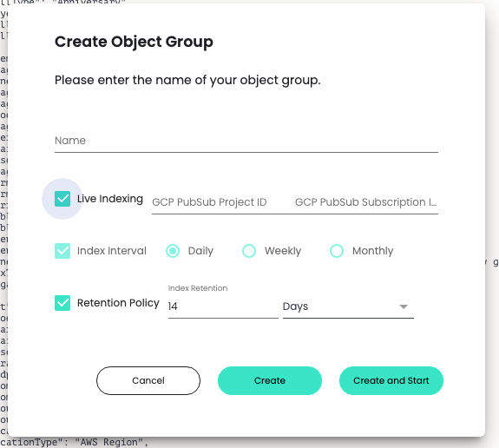Choose the Monthly radio button
Image resolution: width=499 pixels, height=448 pixels.
(x=337, y=251)
